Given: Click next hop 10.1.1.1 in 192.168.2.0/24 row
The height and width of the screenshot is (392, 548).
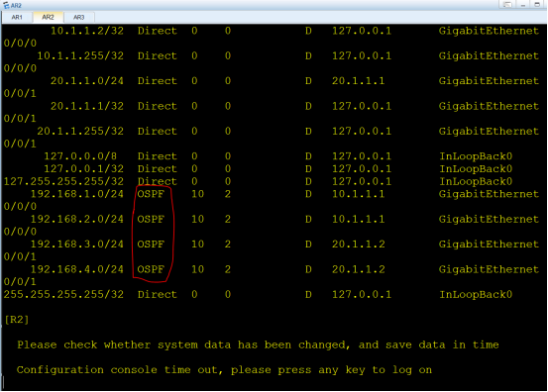Looking at the screenshot, I should (x=358, y=219).
